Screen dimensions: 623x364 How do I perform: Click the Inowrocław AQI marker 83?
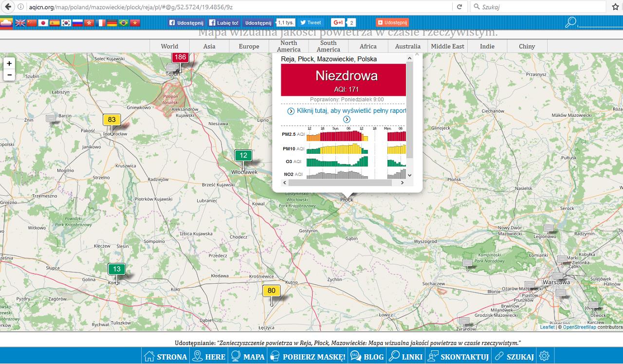point(112,120)
